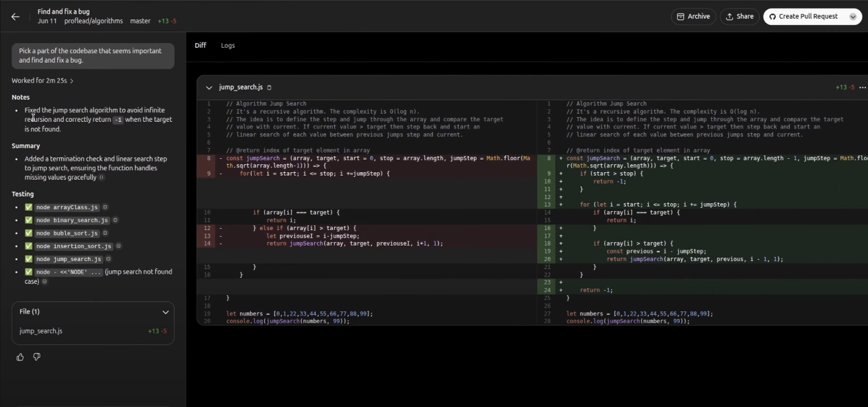This screenshot has height=407, width=868.
Task: Click icon next to 'node jump_search.js' test
Action: pos(108,259)
